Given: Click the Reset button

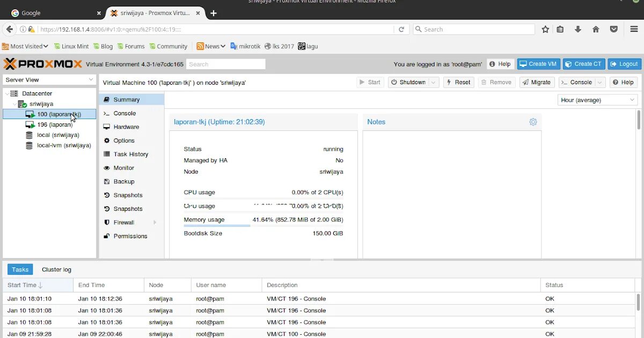Looking at the screenshot, I should click(x=458, y=82).
